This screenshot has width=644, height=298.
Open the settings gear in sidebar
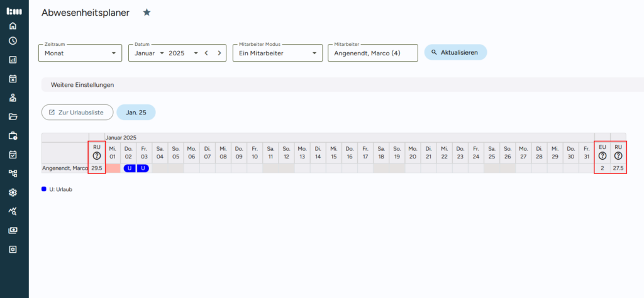pos(13,192)
